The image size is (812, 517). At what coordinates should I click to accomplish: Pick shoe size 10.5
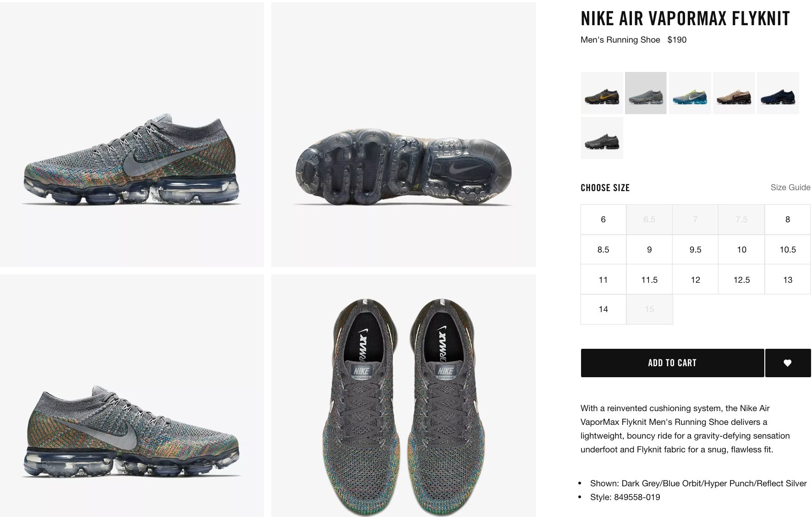788,250
